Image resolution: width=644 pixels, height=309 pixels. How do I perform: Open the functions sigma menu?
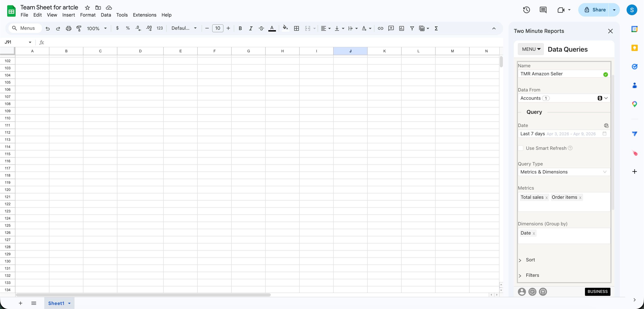(436, 28)
